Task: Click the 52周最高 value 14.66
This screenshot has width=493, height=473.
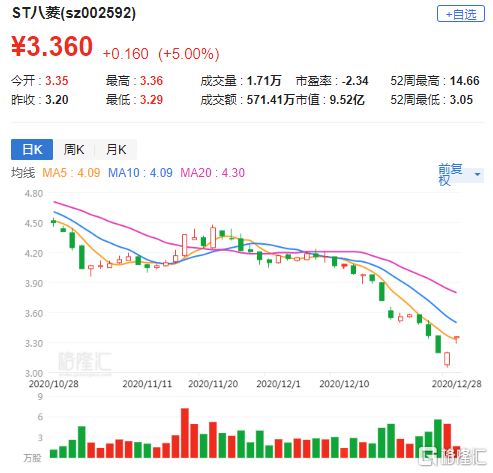Action: [465, 81]
